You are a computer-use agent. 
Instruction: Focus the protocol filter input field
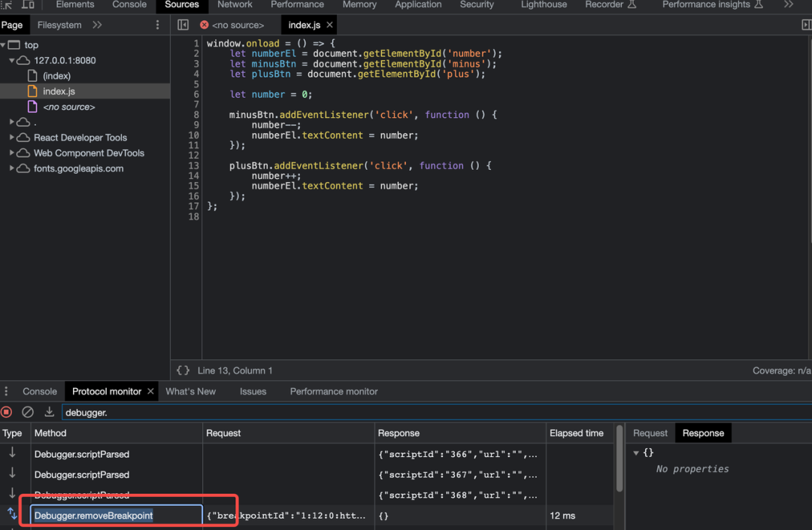pyautogui.click(x=437, y=413)
